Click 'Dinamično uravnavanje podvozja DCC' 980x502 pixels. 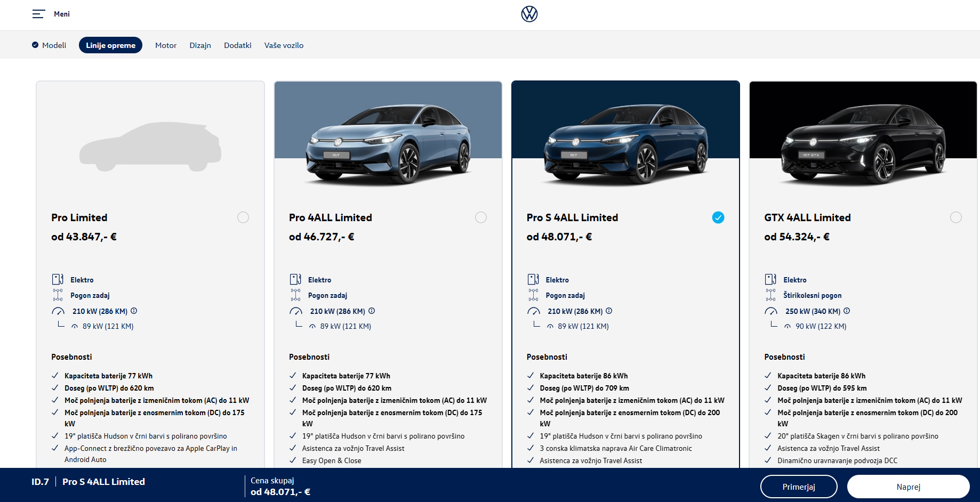837,460
